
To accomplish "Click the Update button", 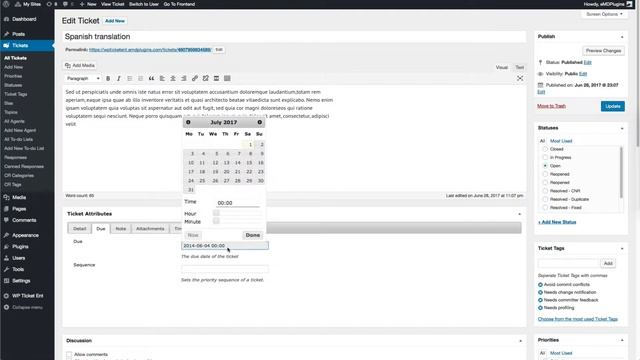I will (613, 106).
